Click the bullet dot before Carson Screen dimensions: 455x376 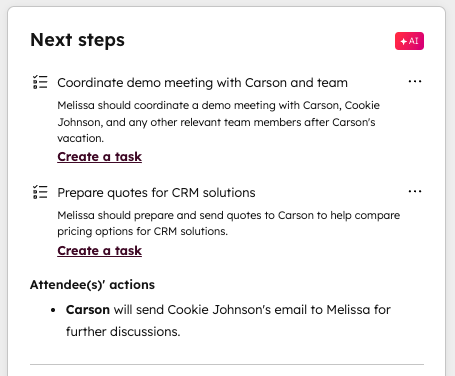coord(53,310)
